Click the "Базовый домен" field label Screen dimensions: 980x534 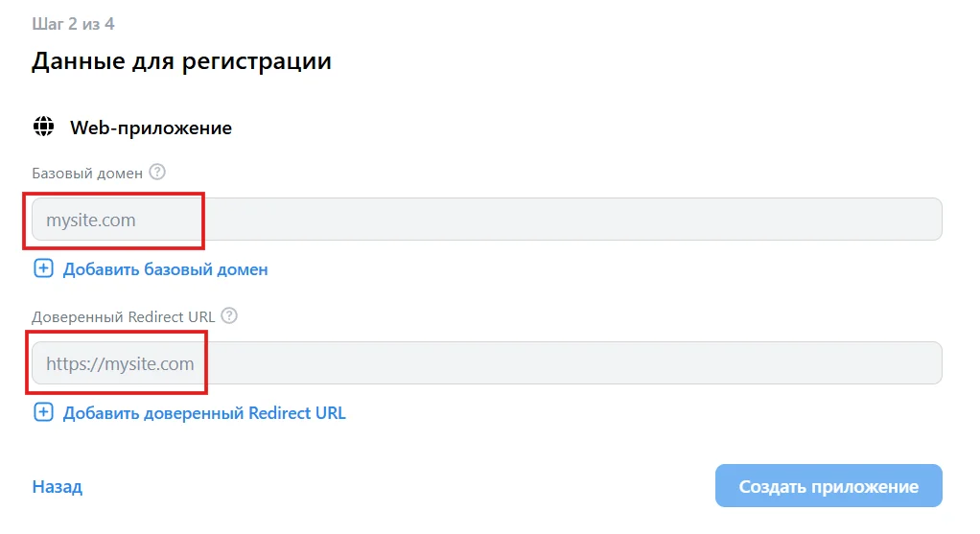(x=87, y=174)
